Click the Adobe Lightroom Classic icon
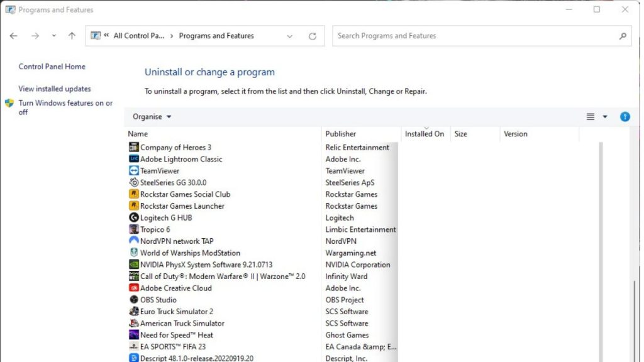 pos(133,159)
